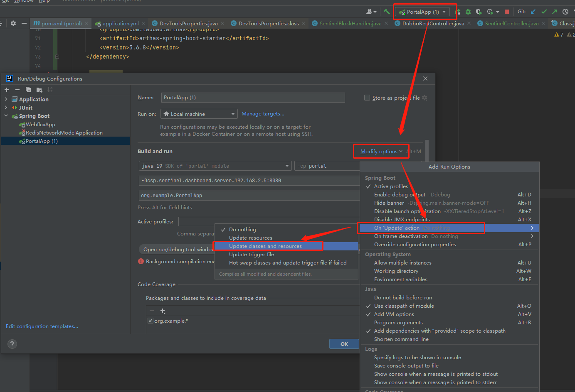Open the Local machine Run on dropdown
575x392 pixels.
[x=199, y=114]
